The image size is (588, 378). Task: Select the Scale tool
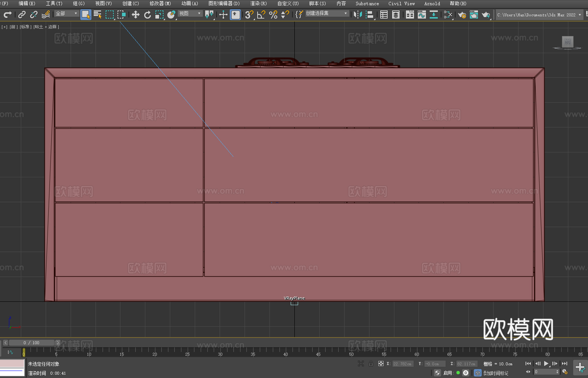point(159,14)
